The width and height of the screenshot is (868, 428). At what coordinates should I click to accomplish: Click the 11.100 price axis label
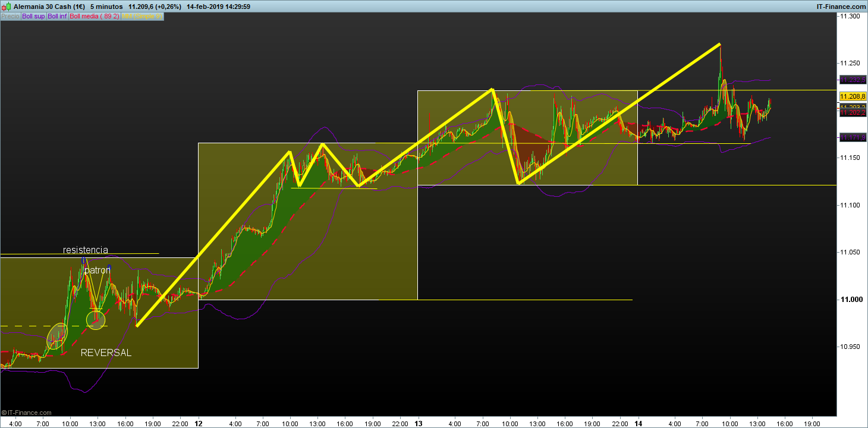point(850,205)
